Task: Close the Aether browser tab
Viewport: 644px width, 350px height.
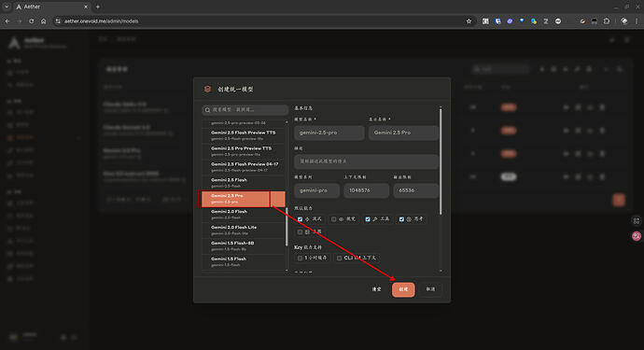Action: [86, 7]
